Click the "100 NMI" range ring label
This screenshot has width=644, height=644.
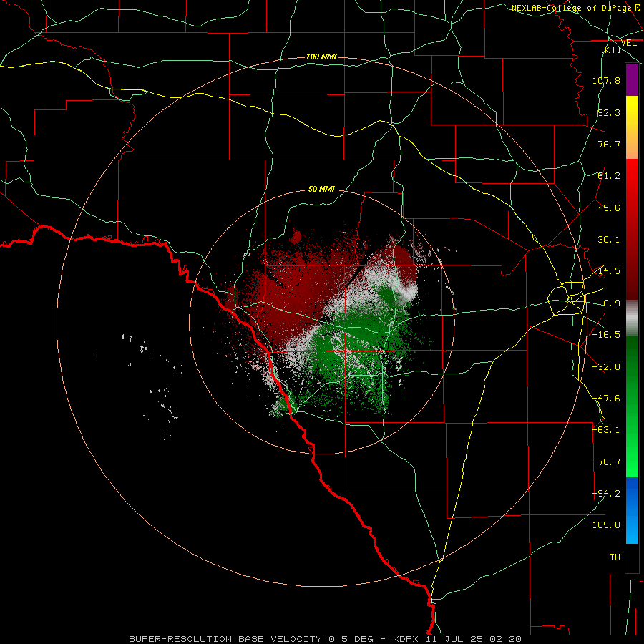tap(321, 57)
